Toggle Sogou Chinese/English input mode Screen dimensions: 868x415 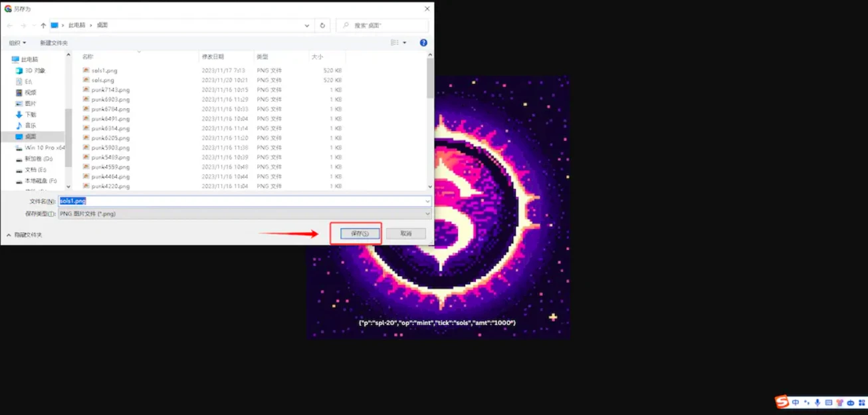click(x=796, y=402)
